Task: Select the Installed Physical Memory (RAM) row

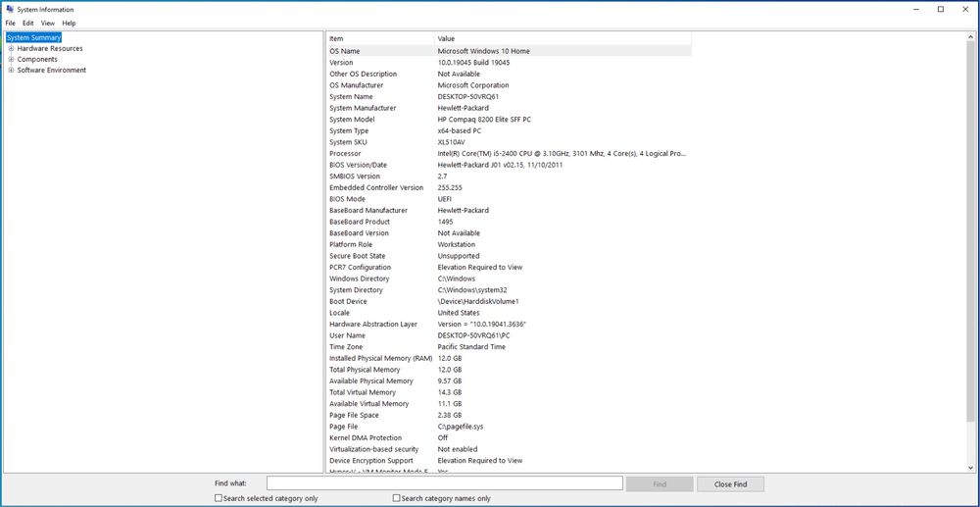Action: coord(509,358)
